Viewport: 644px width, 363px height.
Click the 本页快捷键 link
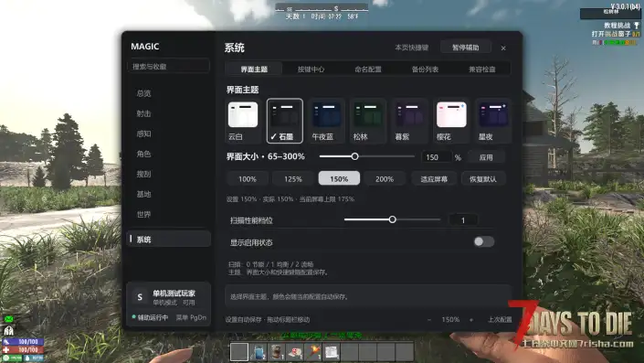[412, 48]
